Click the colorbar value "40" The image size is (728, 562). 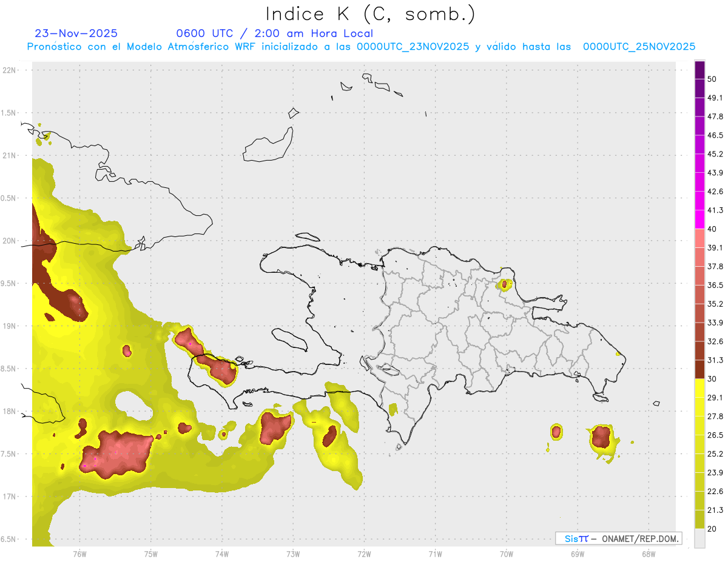[x=712, y=229]
